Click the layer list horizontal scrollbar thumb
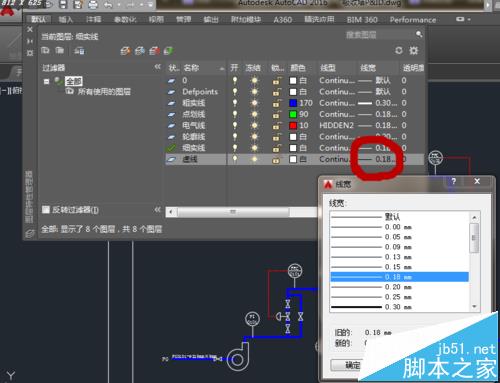500x383 pixels. [x=233, y=212]
